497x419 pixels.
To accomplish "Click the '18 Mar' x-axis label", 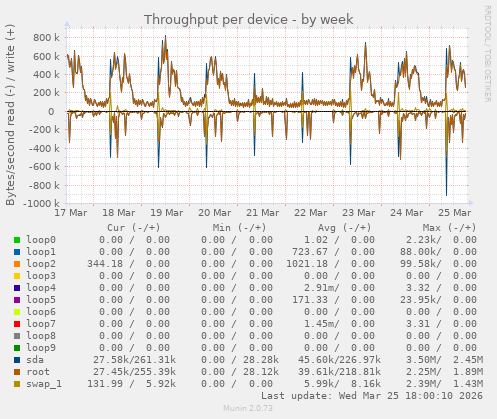I will [x=119, y=213].
